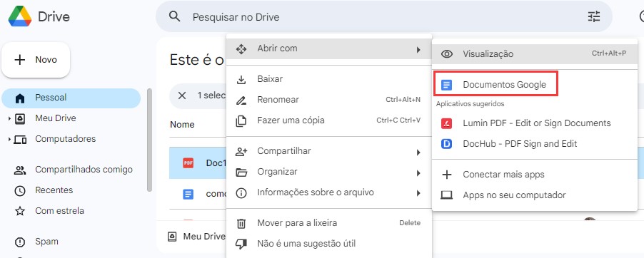
Task: Open with DocHub PDF Sign and Edit
Action: coord(535,144)
